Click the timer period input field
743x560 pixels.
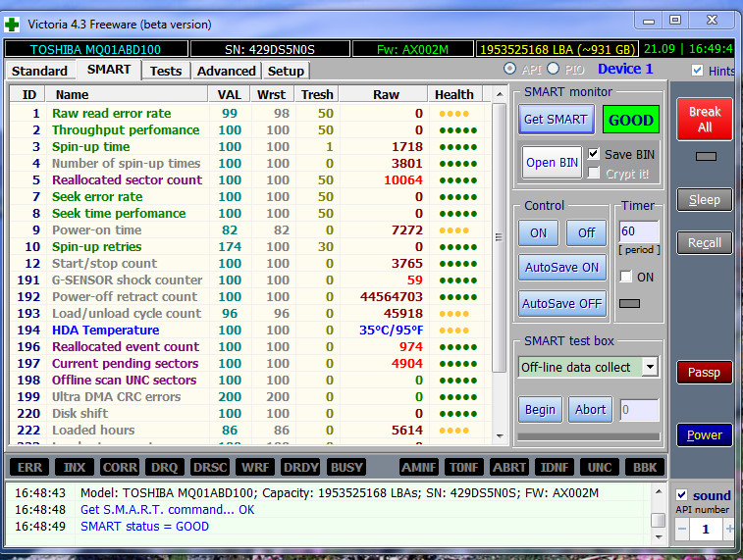point(638,233)
